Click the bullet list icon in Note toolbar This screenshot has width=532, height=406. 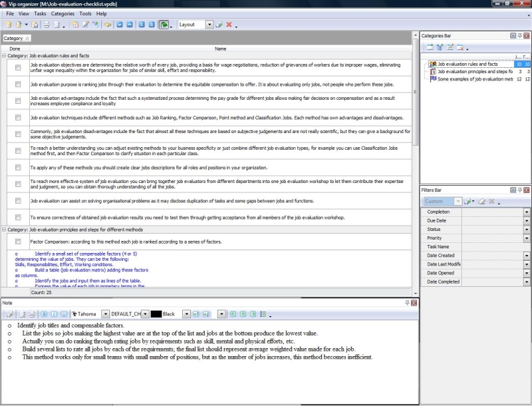pos(263,313)
